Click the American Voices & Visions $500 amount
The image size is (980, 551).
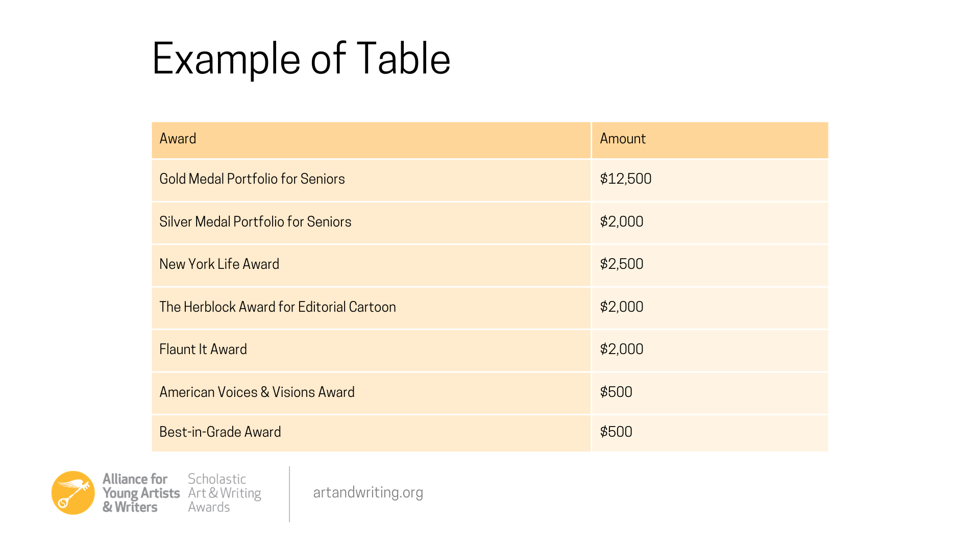click(616, 392)
